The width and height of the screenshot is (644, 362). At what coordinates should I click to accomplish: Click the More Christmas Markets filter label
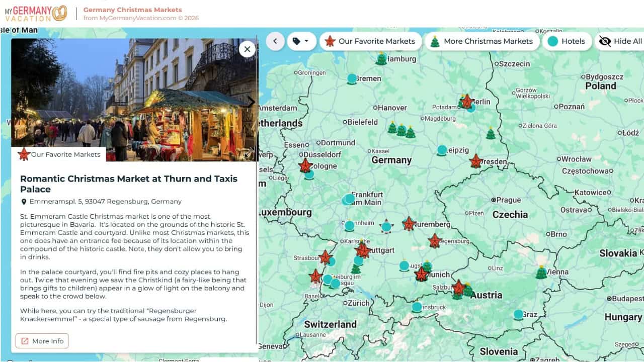pyautogui.click(x=490, y=41)
